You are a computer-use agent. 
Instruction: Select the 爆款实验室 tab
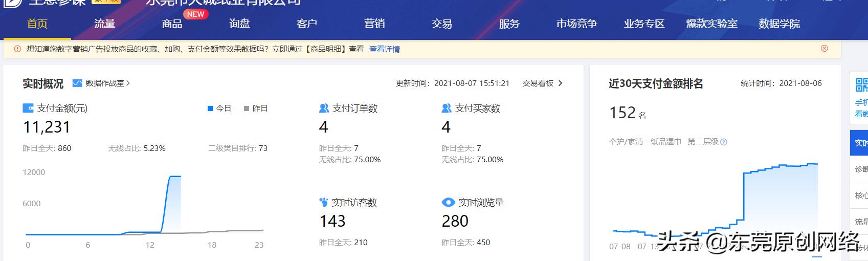coord(712,24)
